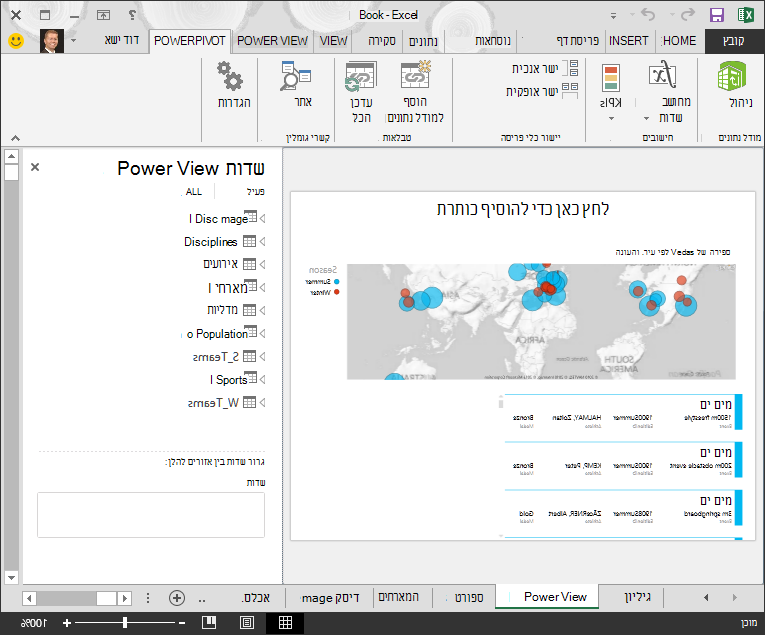Click zoom in plus button
This screenshot has height=635, width=765.
tap(67, 623)
